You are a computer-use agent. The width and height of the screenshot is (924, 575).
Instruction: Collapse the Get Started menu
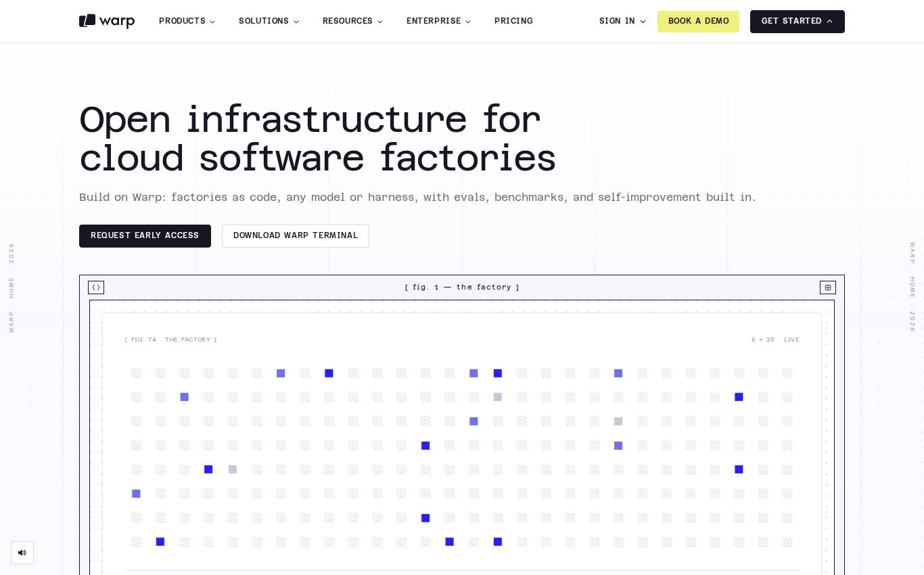tap(798, 22)
